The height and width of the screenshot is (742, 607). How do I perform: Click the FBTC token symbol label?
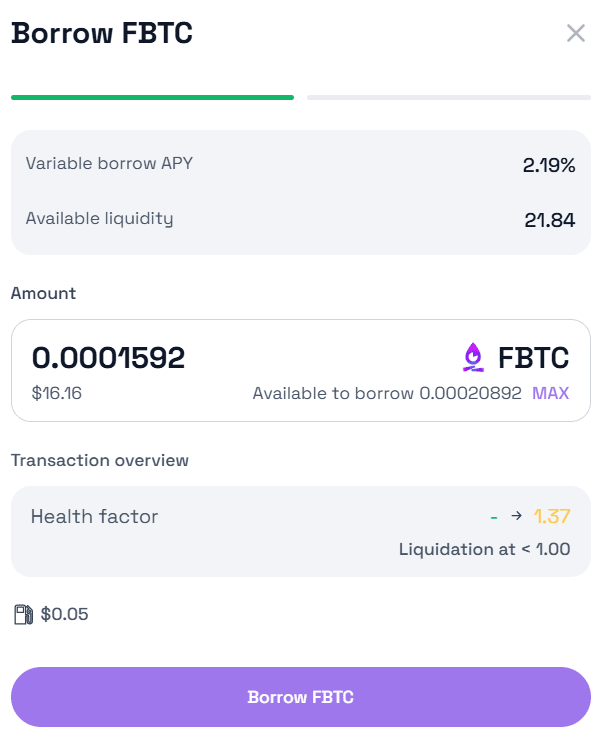pyautogui.click(x=533, y=357)
